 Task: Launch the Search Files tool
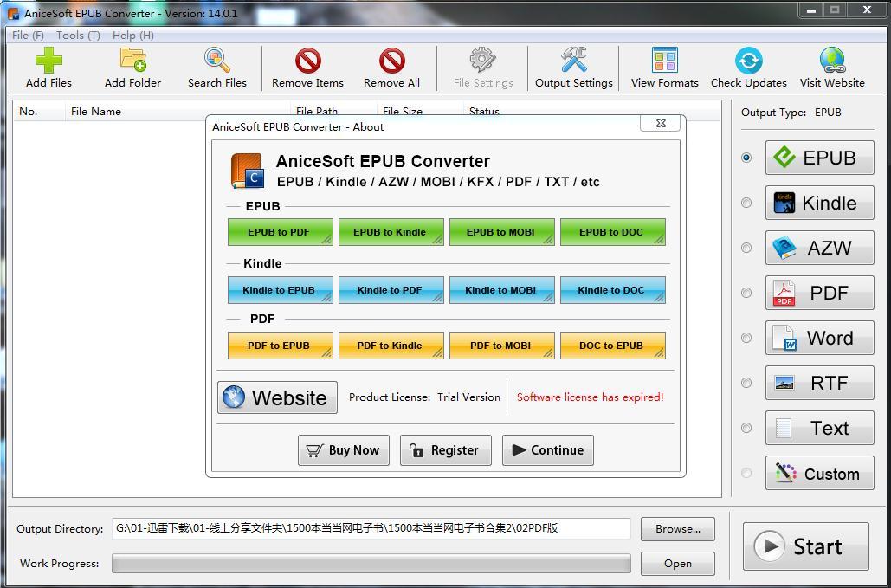point(217,68)
